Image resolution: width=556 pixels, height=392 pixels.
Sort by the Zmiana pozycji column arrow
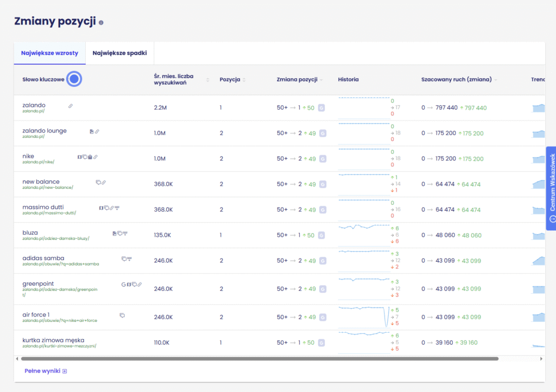[321, 80]
